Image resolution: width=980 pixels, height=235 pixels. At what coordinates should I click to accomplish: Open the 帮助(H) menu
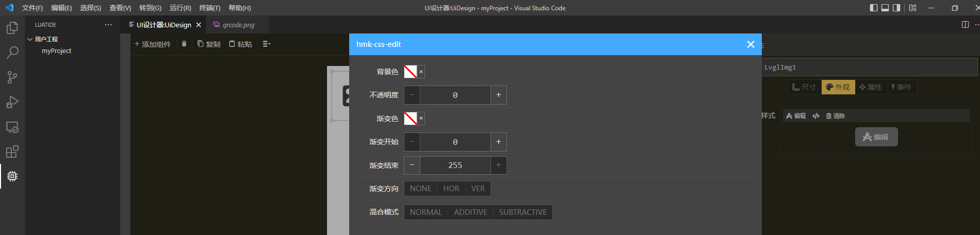coord(240,8)
